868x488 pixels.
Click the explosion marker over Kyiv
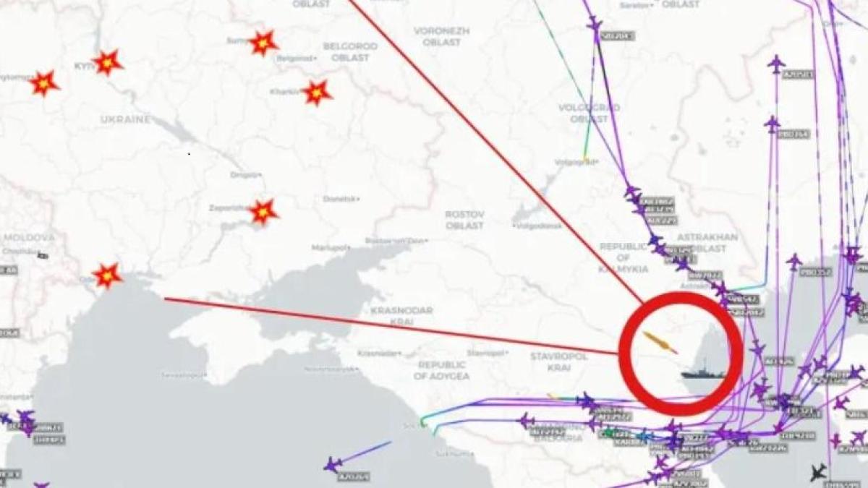[x=107, y=63]
